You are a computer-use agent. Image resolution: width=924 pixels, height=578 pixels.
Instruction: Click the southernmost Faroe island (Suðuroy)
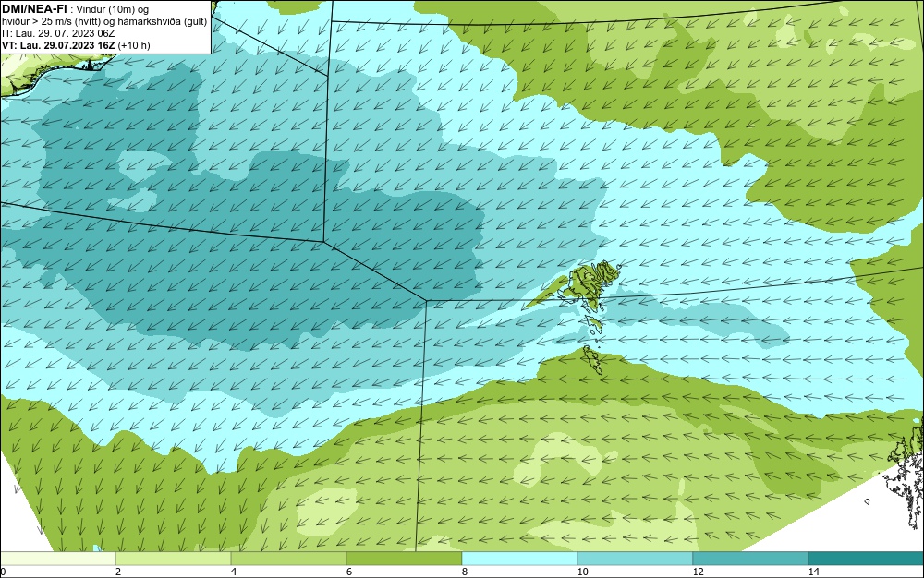pos(592,359)
